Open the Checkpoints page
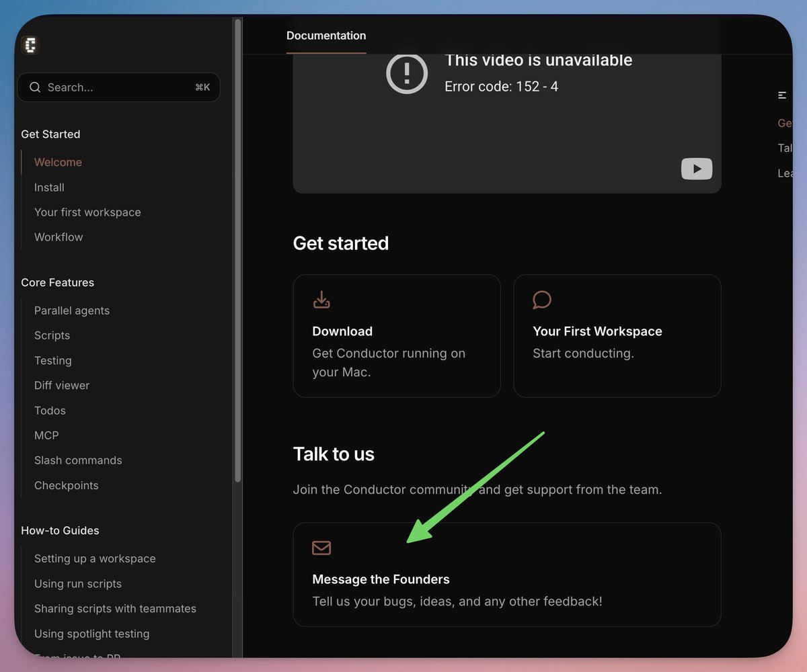This screenshot has width=807, height=672. [66, 485]
